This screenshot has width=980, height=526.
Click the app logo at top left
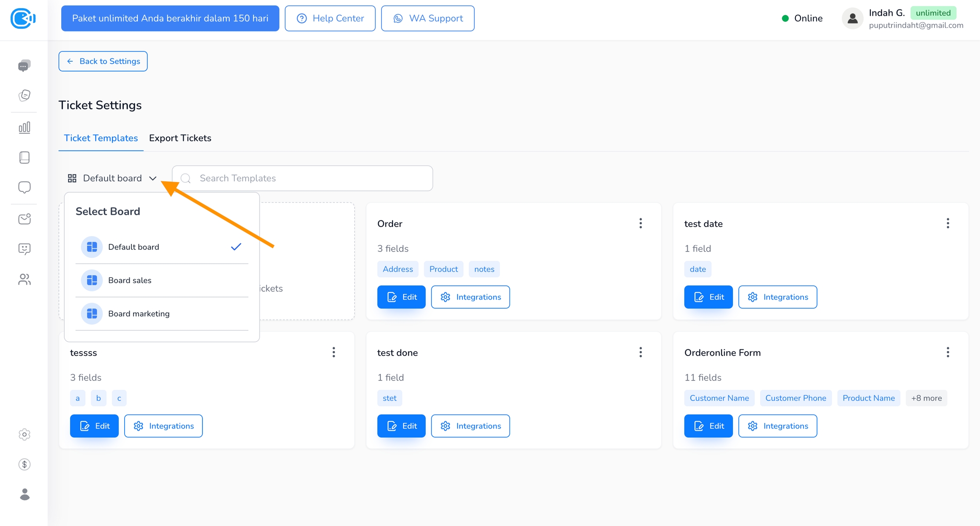coord(23,18)
